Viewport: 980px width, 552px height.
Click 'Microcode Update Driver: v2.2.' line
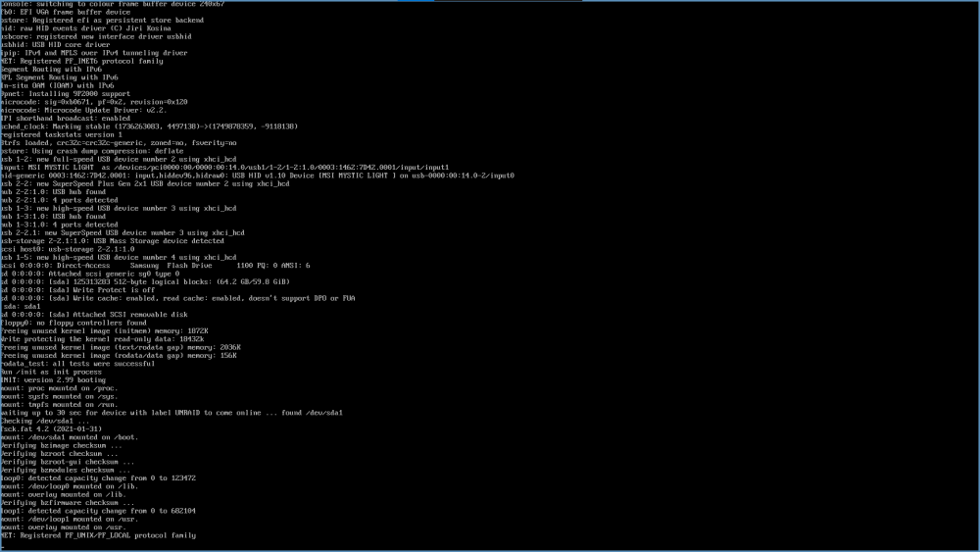(x=83, y=110)
